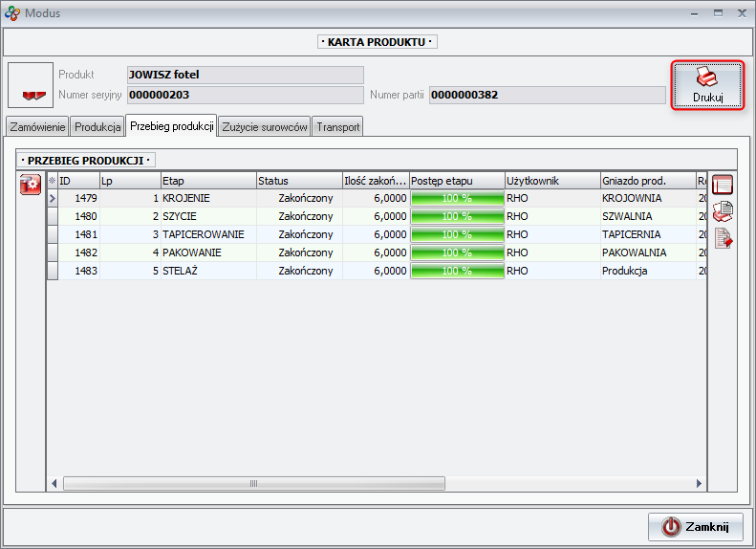Click the grid column chooser asterisk
The image size is (756, 549).
(53, 180)
